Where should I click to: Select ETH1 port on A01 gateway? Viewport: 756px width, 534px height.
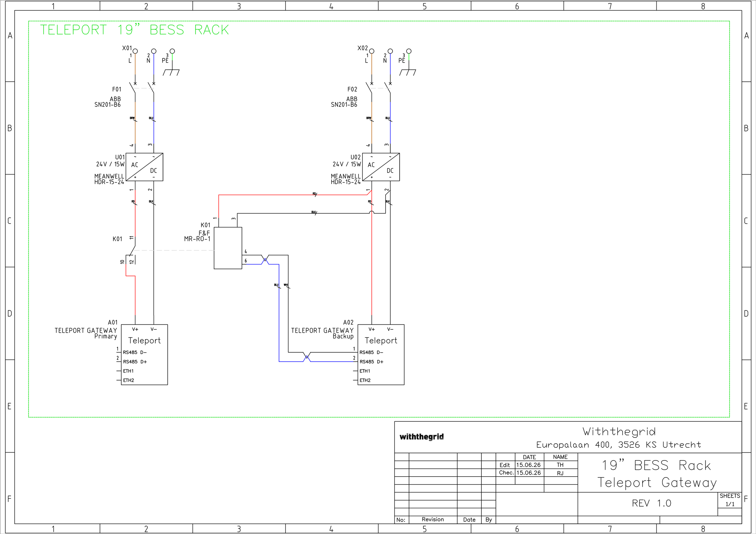(x=128, y=371)
